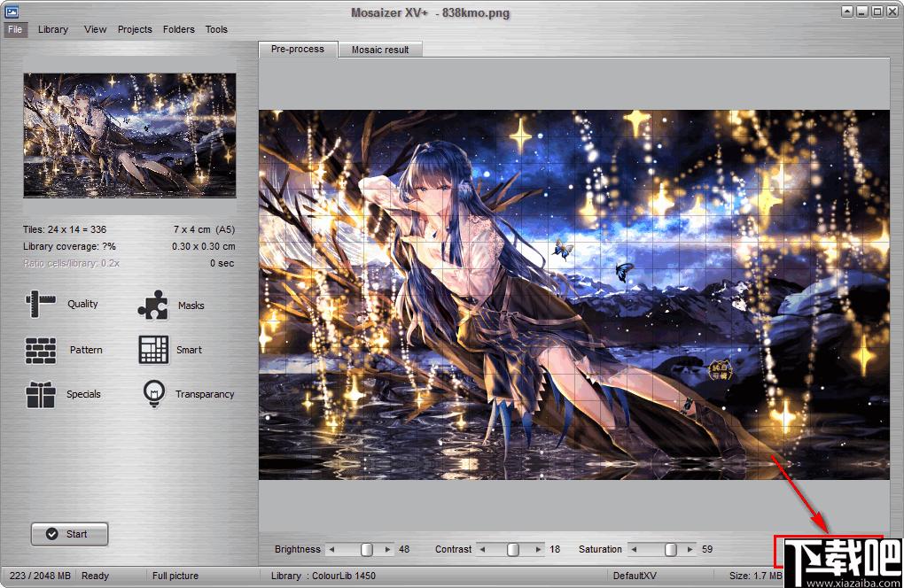Image resolution: width=904 pixels, height=588 pixels.
Task: Click the 'DefaultXV' status bar entry
Action: coord(635,576)
